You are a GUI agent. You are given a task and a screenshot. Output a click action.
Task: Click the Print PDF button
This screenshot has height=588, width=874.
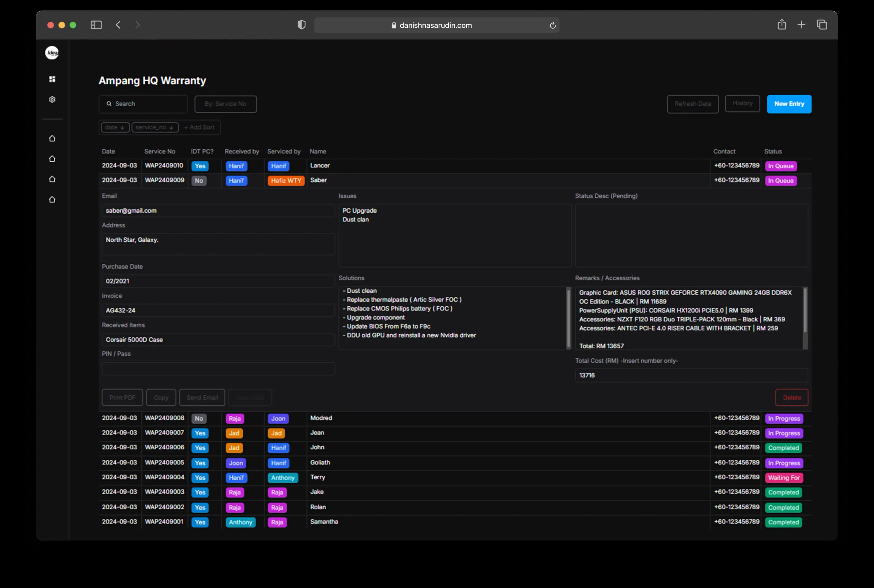[x=122, y=397]
